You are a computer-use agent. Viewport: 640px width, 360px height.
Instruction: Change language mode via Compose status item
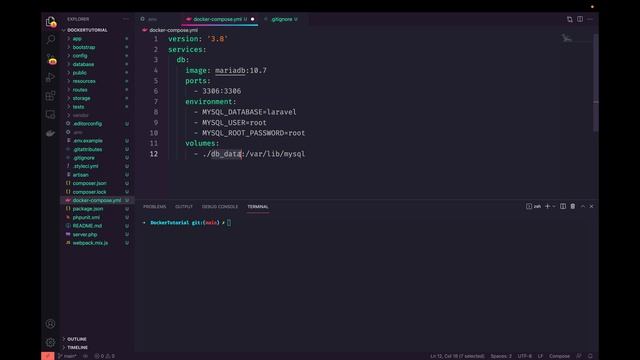pos(559,356)
